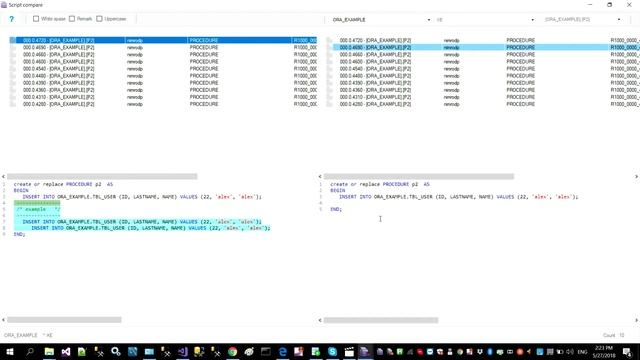Click bottom horizontal scrollbar of left code pane

[x=64, y=320]
